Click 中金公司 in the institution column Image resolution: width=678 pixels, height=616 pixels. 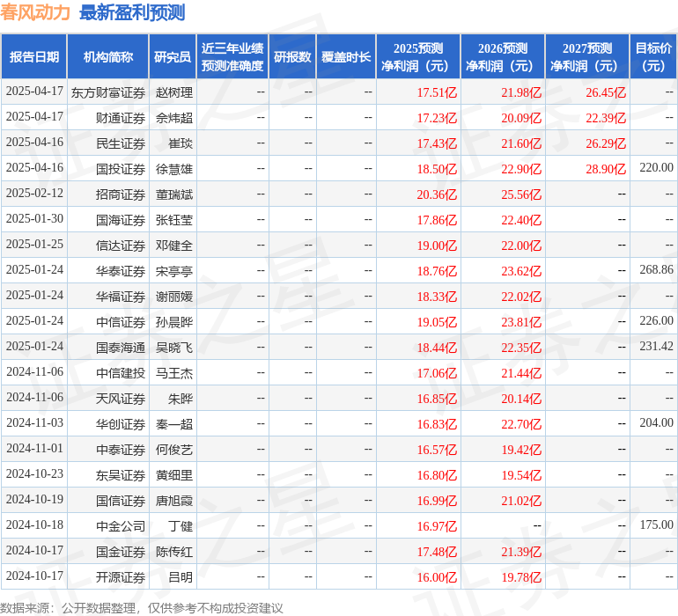[x=121, y=525]
